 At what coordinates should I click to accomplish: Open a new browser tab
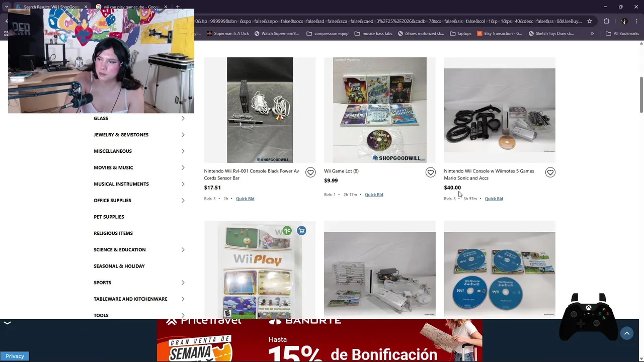(x=178, y=7)
